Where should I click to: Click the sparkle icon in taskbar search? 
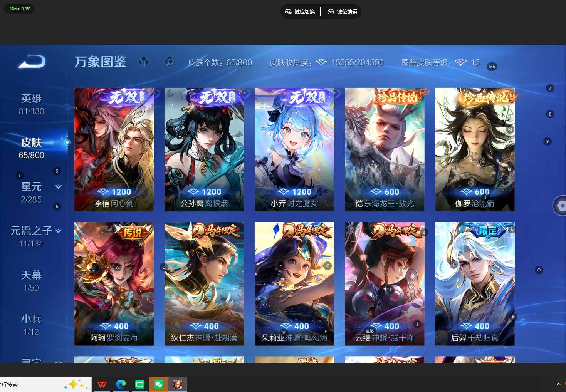click(x=76, y=384)
